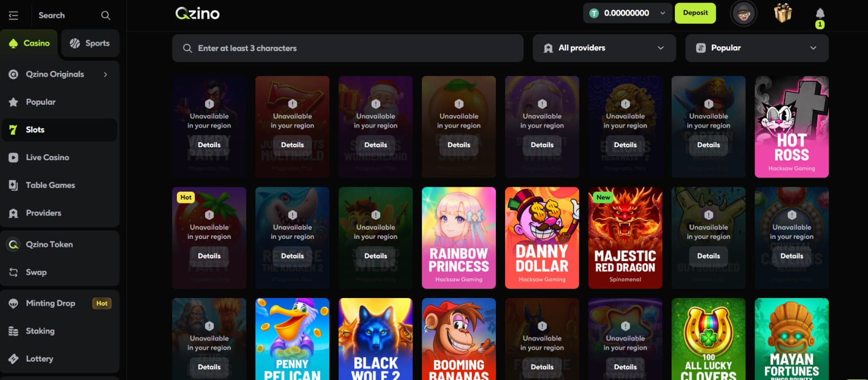Open the Hot Ross game
This screenshot has width=868, height=380.
point(792,127)
